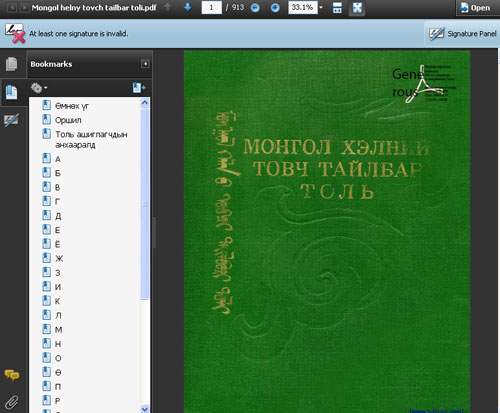
Task: Toggle the Bookmarks panel sidebar button
Action: [x=12, y=92]
